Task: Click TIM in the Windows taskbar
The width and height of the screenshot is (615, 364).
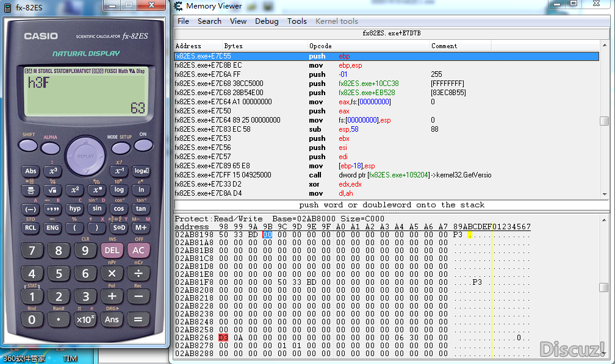Action: click(x=70, y=358)
